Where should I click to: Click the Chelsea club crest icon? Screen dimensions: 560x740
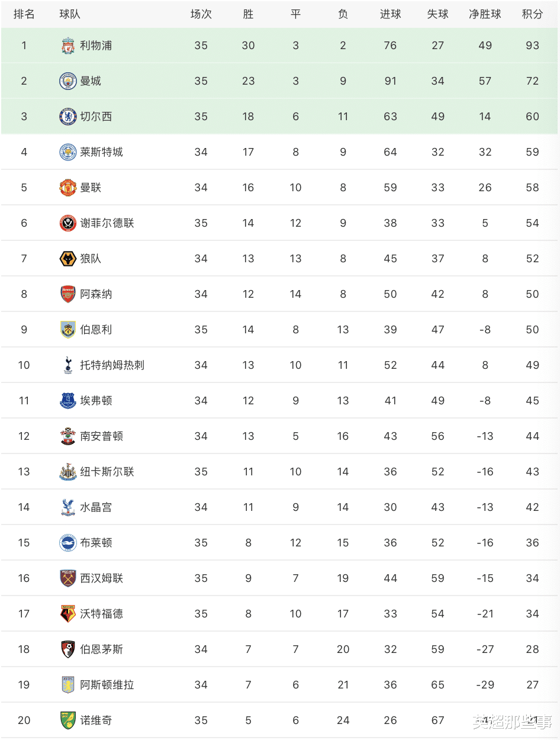68,117
